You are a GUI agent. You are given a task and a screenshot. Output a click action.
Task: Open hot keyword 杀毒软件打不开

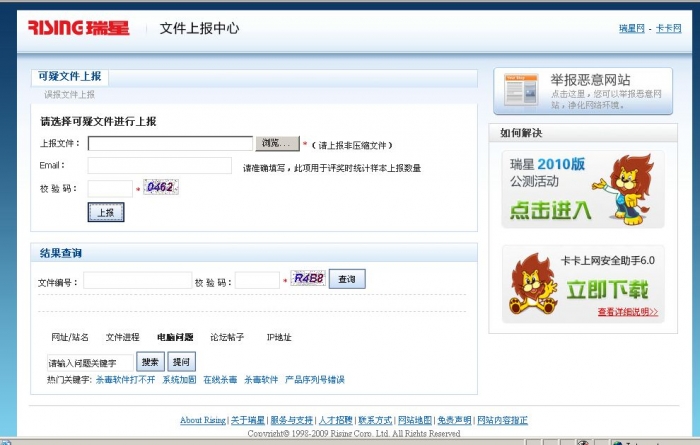[x=125, y=380]
